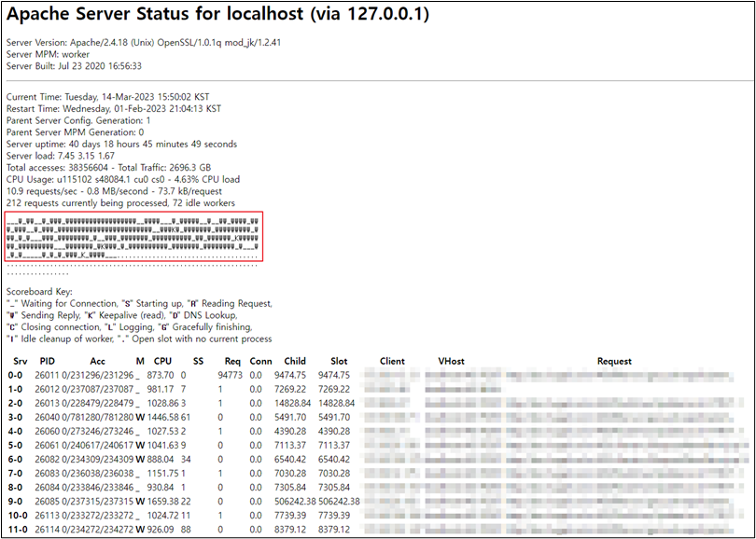756x539 pixels.
Task: Click Srv cell '11-0'
Action: point(18,530)
